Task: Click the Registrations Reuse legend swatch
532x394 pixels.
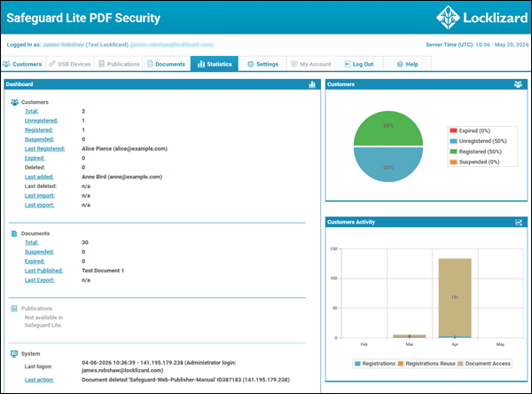Action: (x=401, y=364)
